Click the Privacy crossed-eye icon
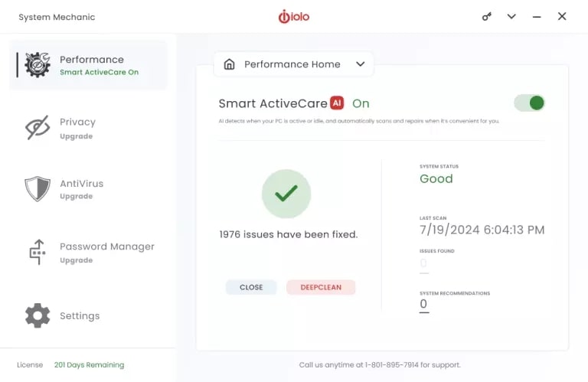This screenshot has height=382, width=588. [38, 128]
